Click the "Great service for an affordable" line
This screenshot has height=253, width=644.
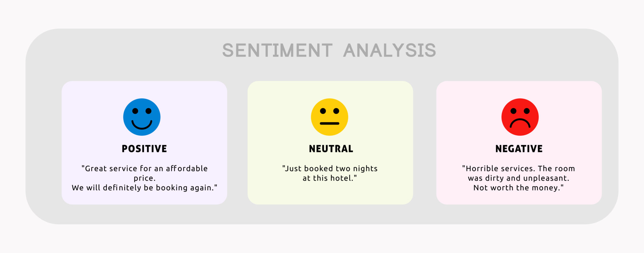point(144,169)
